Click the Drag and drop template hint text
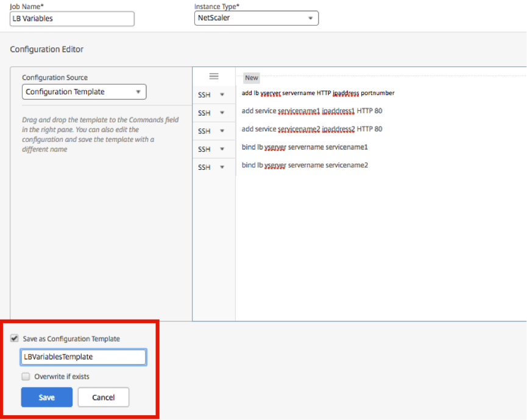The width and height of the screenshot is (527, 420). (x=100, y=135)
